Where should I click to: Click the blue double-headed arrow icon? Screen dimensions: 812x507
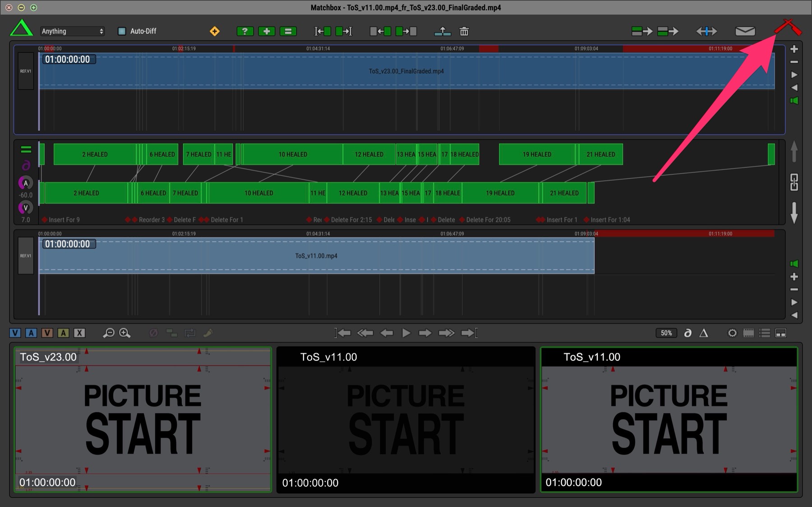pos(706,31)
